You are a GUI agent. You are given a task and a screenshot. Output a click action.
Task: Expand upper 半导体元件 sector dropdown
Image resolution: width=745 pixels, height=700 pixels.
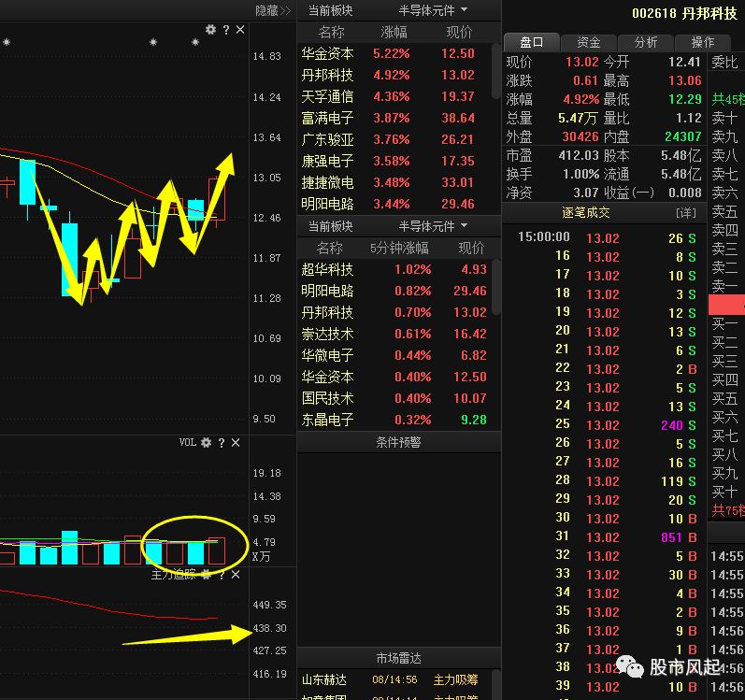point(433,10)
